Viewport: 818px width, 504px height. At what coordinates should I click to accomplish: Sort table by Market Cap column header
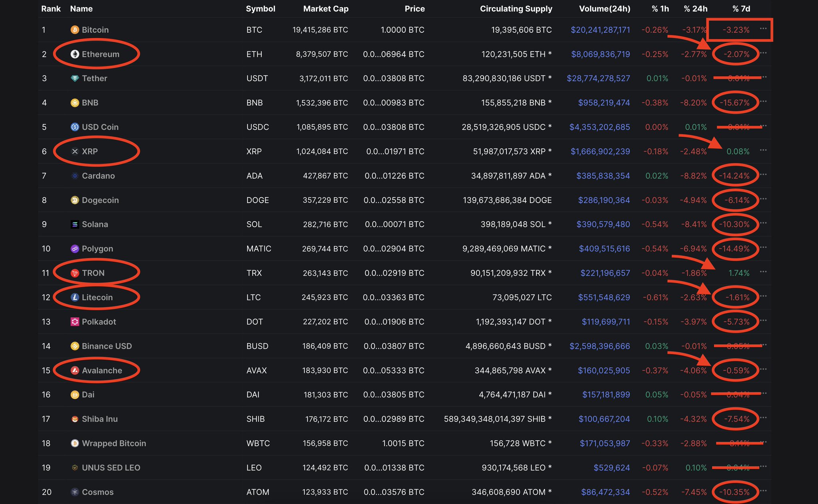[x=326, y=9]
